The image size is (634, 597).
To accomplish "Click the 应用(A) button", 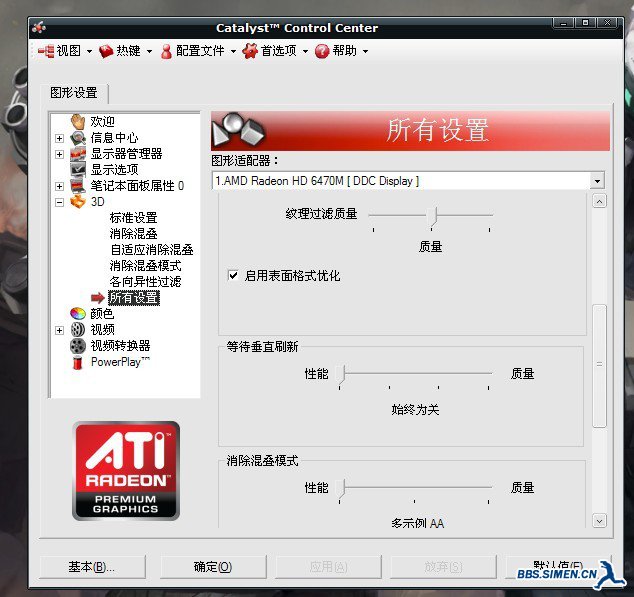I will (x=328, y=567).
